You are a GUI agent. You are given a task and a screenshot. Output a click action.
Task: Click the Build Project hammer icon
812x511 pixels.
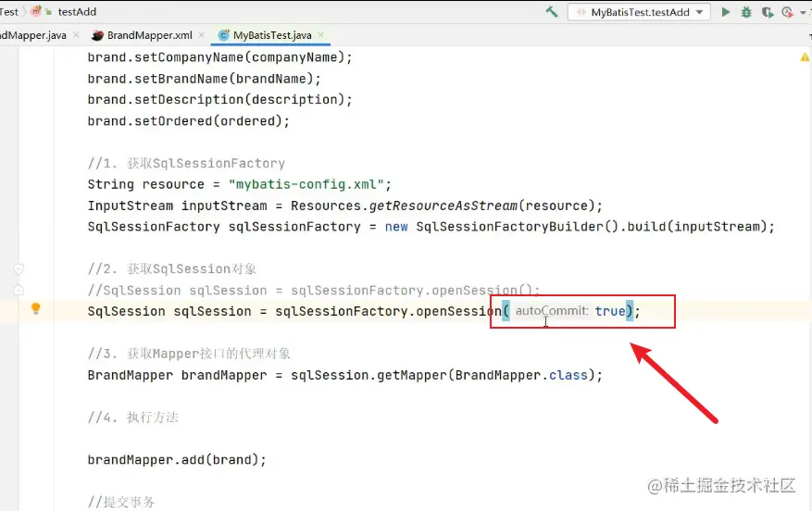pyautogui.click(x=552, y=11)
